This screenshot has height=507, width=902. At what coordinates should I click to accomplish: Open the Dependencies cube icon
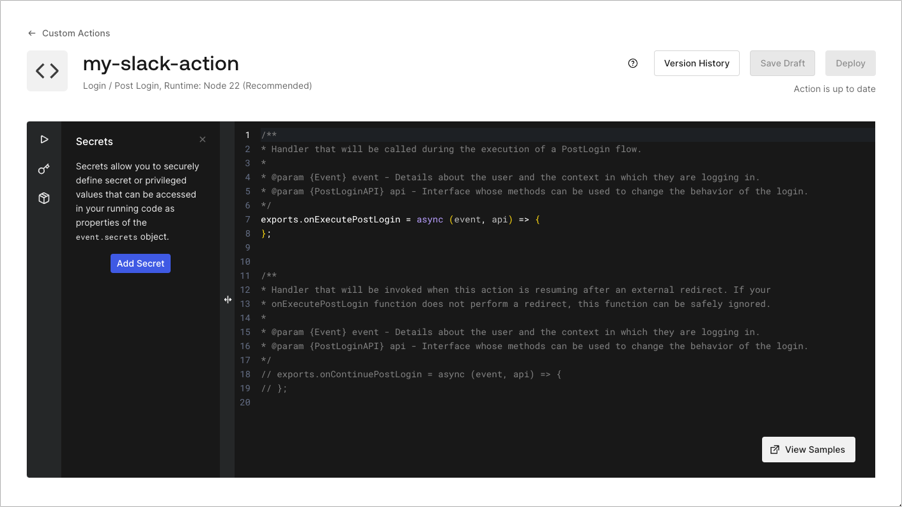point(44,198)
